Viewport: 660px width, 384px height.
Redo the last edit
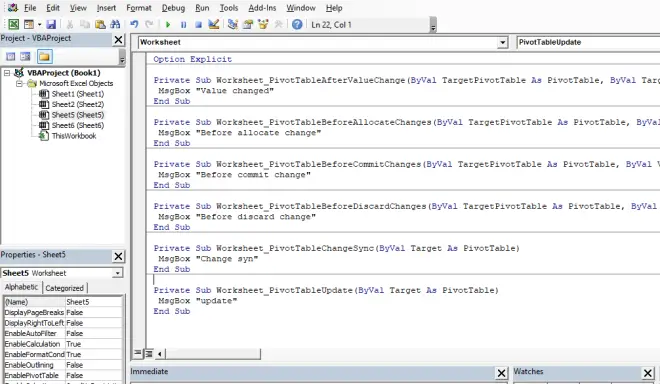click(x=149, y=24)
